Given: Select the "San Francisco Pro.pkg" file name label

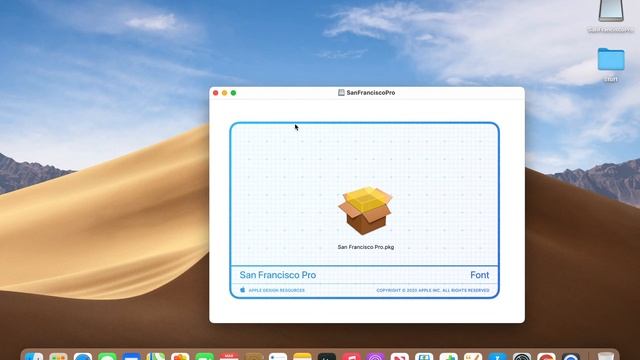Looking at the screenshot, I should pyautogui.click(x=366, y=247).
